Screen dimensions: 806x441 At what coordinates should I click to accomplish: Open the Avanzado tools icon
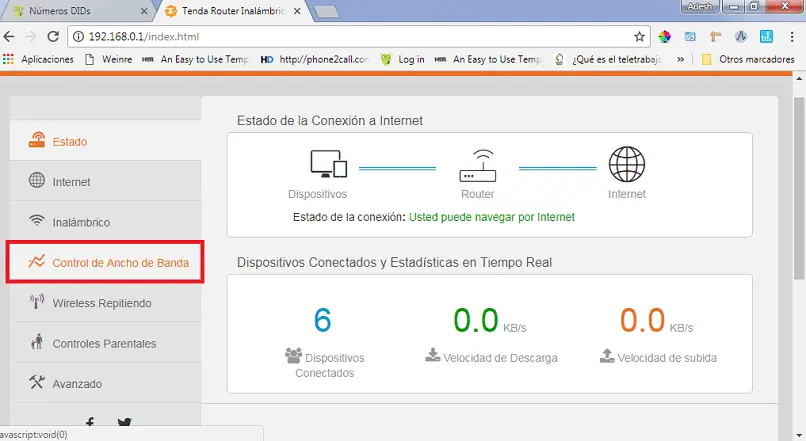pos(36,382)
